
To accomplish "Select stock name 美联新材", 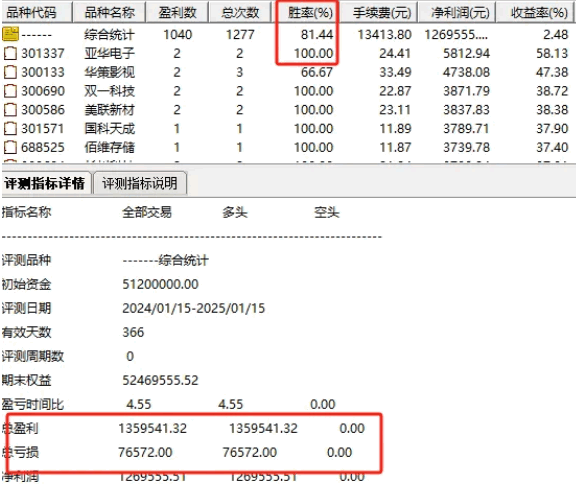I will pos(109,110).
